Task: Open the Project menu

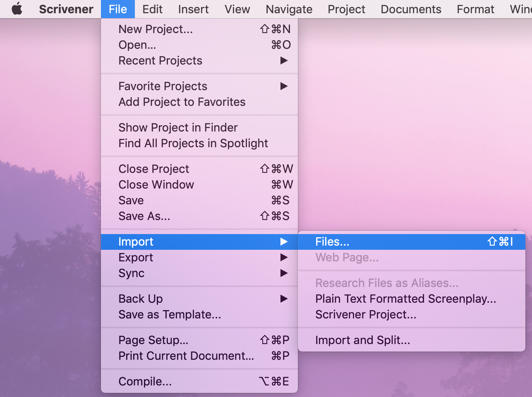Action: click(x=347, y=9)
